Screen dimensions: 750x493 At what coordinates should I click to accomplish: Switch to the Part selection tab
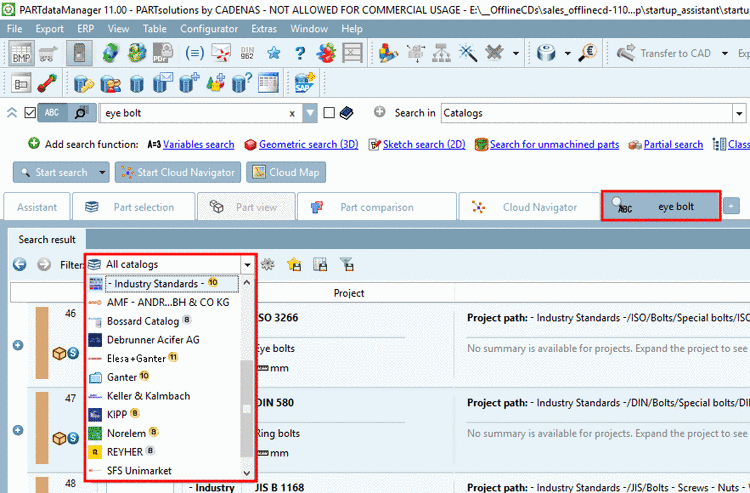click(133, 207)
